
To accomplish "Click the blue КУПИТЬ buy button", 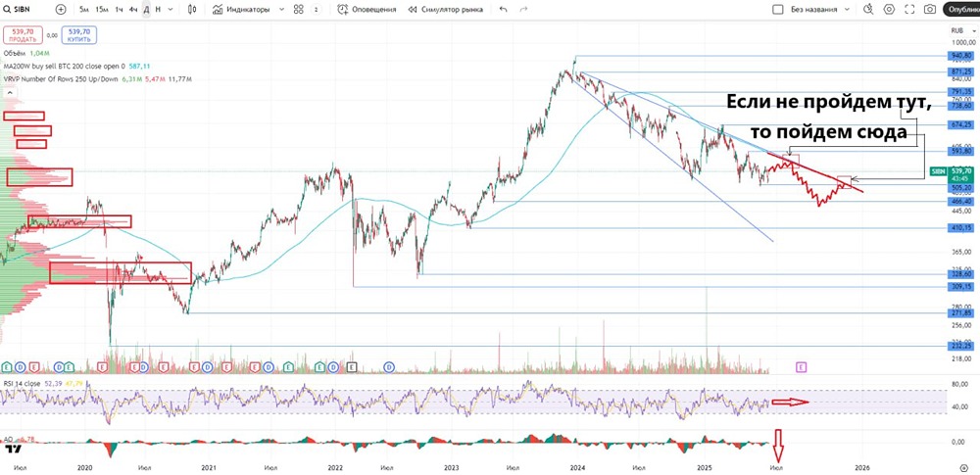I will click(79, 35).
